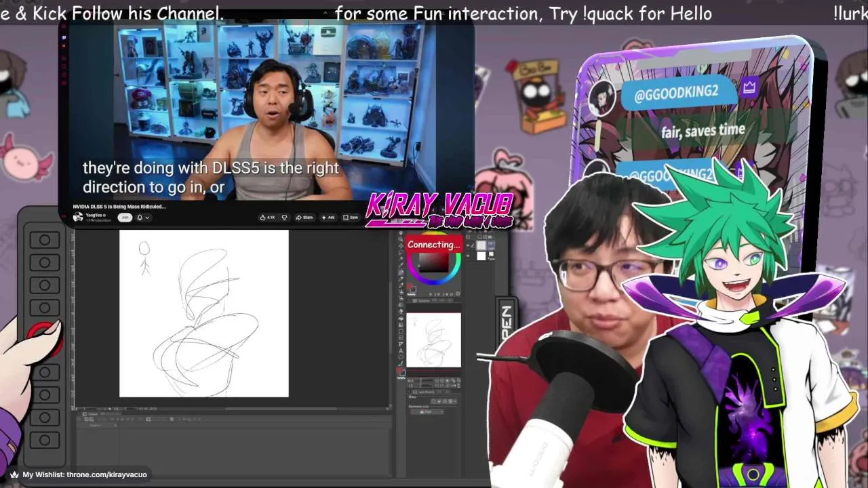Viewport: 868px width, 488px height.
Task: Open the expression color dropdown in Layer Property
Action: 427,412
